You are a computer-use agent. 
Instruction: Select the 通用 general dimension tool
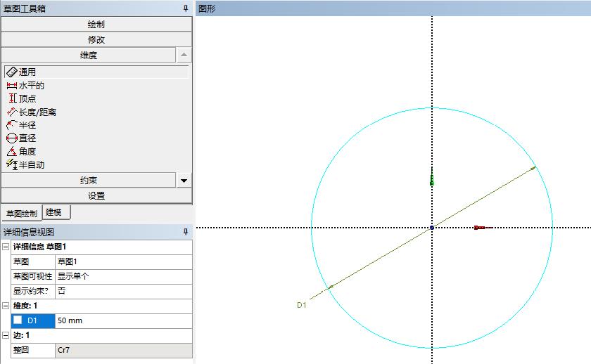[x=27, y=72]
